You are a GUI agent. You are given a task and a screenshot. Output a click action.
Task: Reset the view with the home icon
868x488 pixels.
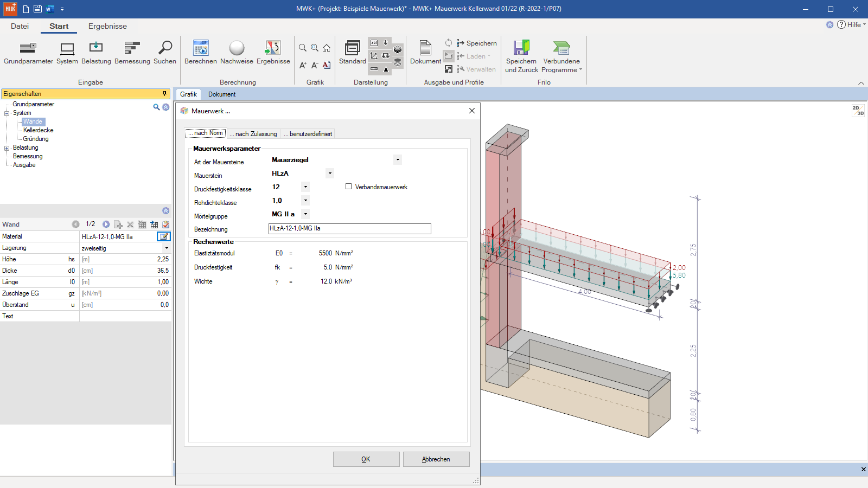[x=327, y=48]
